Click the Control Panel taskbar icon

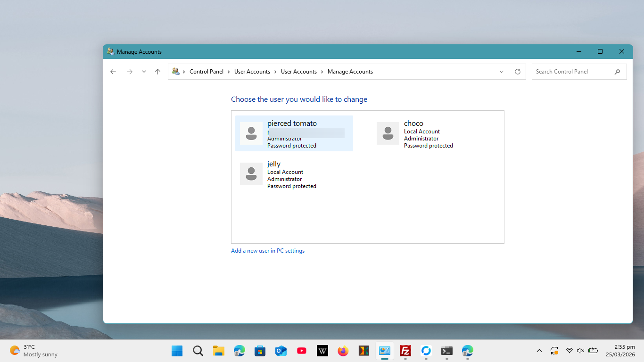[x=385, y=351]
